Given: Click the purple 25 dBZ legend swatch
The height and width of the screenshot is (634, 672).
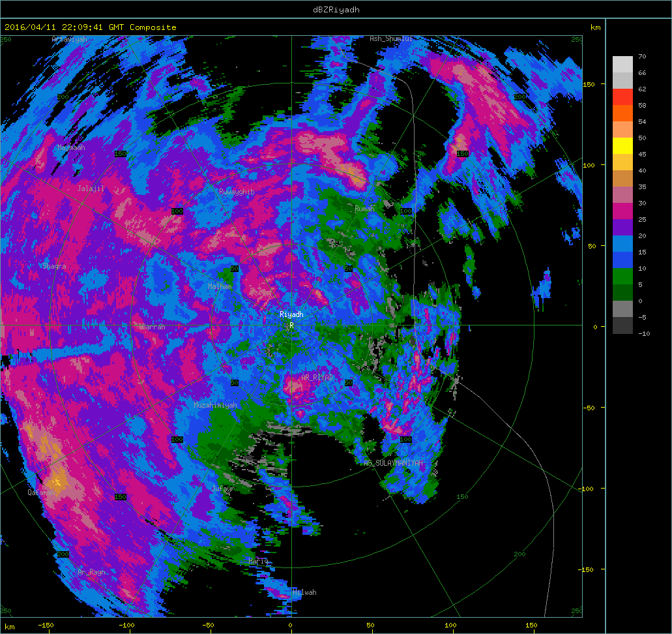Looking at the screenshot, I should [x=622, y=227].
